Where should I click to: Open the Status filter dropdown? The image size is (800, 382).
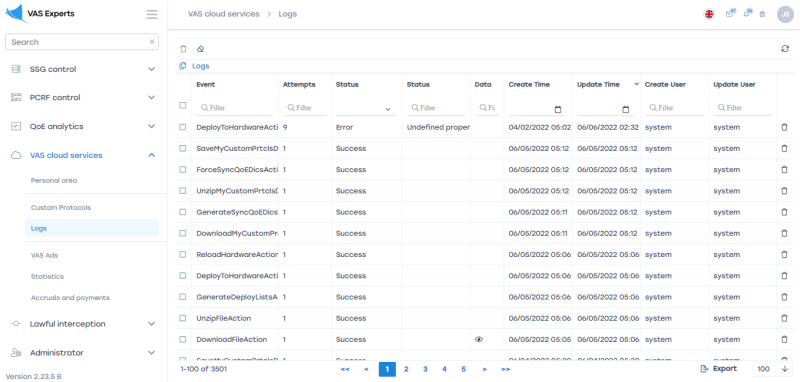pos(365,108)
